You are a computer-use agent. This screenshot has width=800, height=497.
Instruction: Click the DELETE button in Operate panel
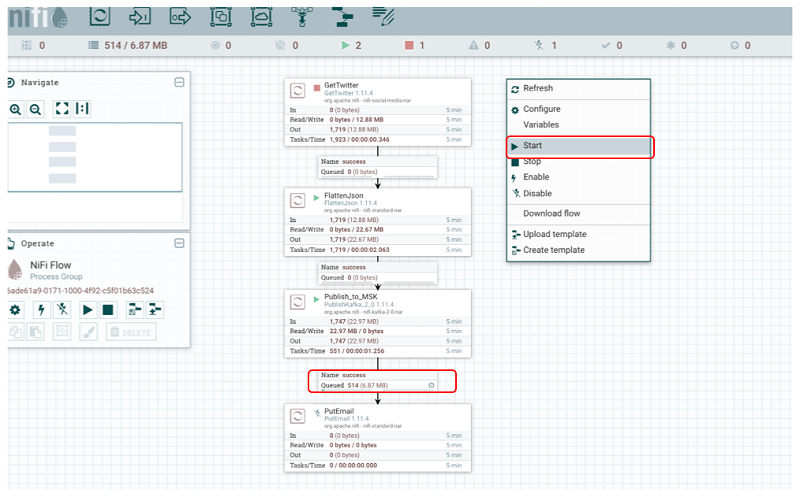tap(131, 332)
